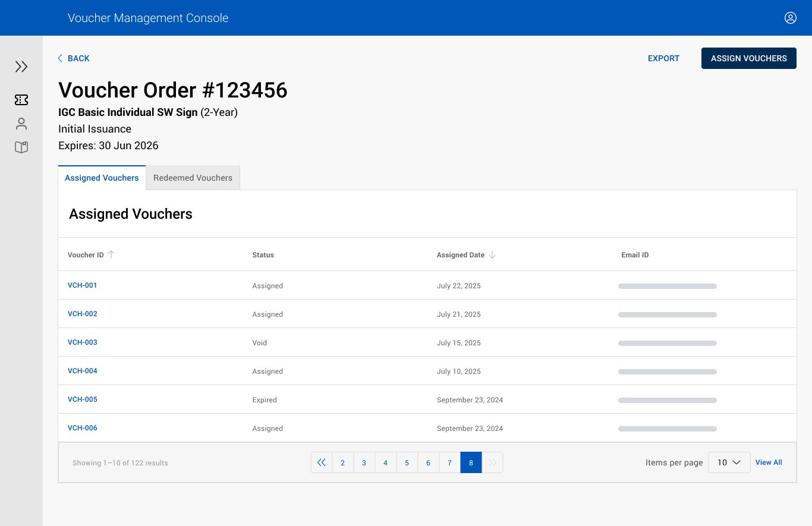Open voucher VCH-001 link
The width and height of the screenshot is (812, 526).
point(83,285)
